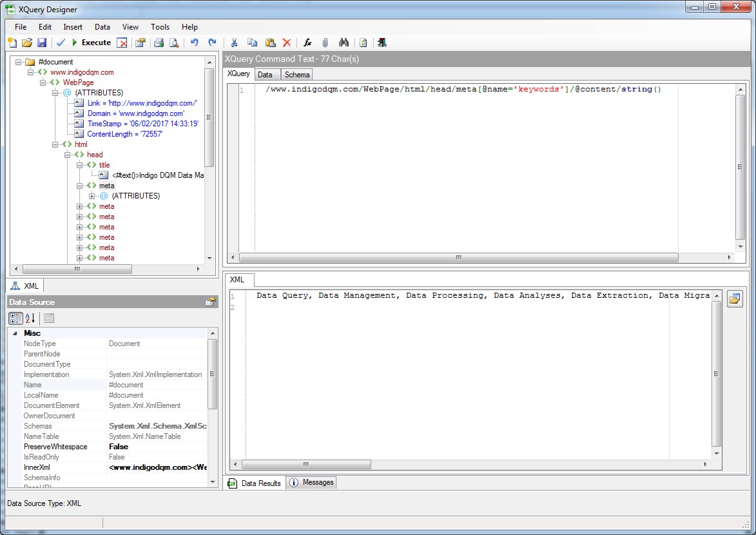Click the blue checkmark validate icon
The width and height of the screenshot is (756, 535).
(x=61, y=43)
